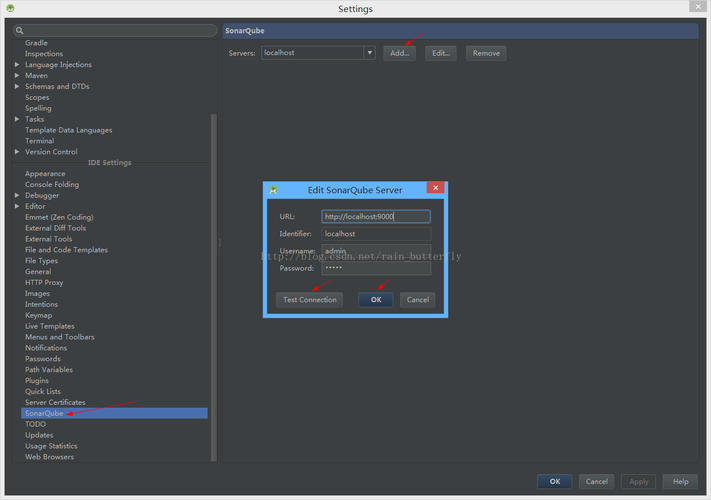Image resolution: width=711 pixels, height=500 pixels.
Task: Expand the Version Control node
Action: click(17, 151)
